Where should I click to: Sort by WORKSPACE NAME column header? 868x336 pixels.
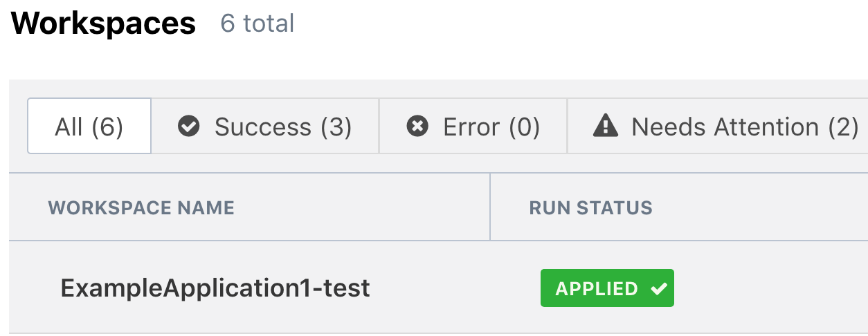[x=141, y=207]
